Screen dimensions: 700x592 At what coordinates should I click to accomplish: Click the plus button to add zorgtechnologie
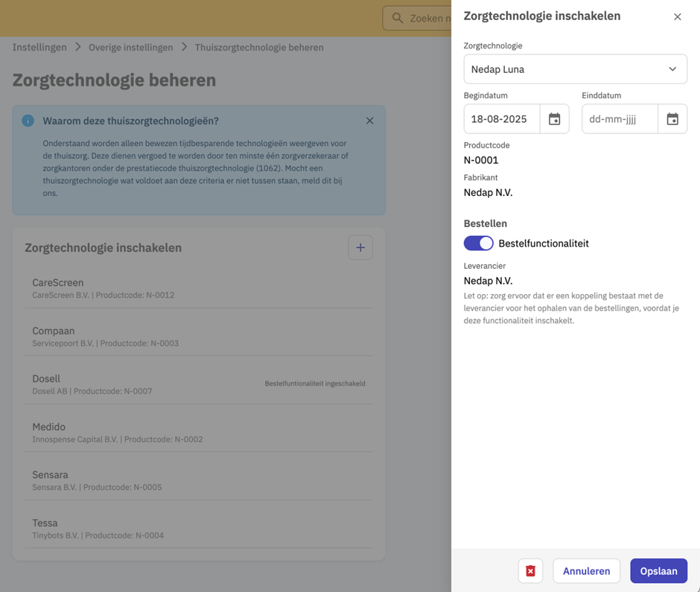[x=360, y=247]
